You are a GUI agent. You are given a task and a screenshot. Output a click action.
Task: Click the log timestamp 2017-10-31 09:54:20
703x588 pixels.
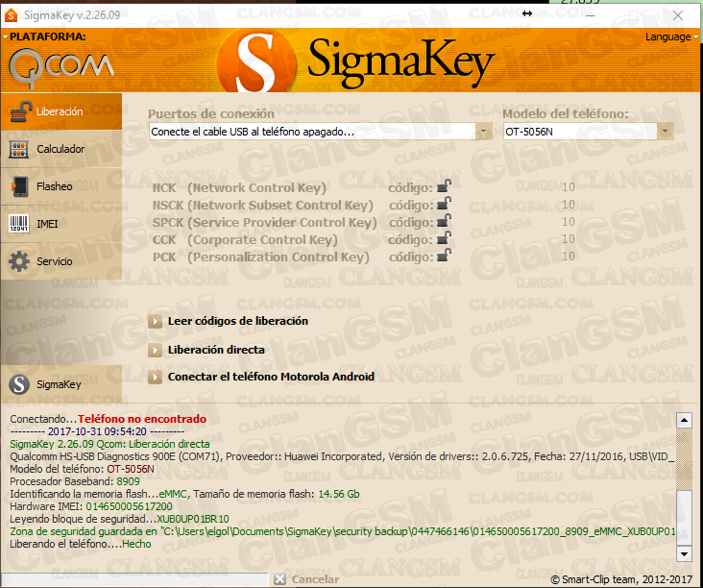[x=97, y=431]
